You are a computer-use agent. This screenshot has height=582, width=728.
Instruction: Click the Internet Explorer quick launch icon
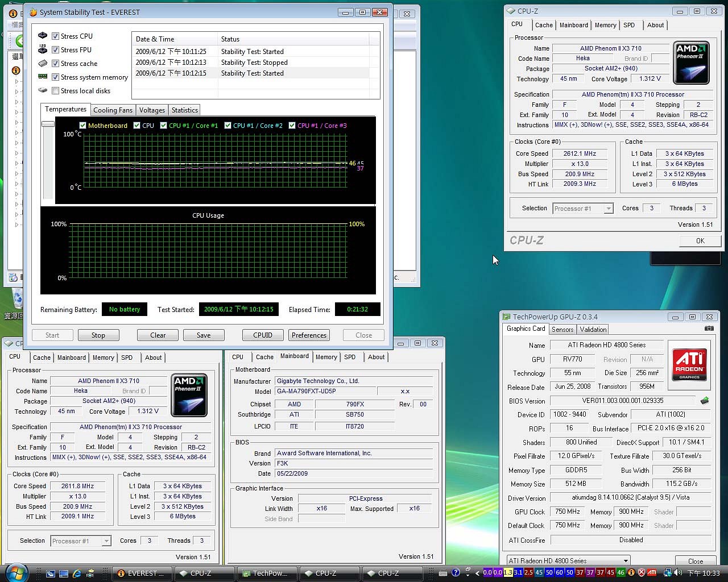77,573
